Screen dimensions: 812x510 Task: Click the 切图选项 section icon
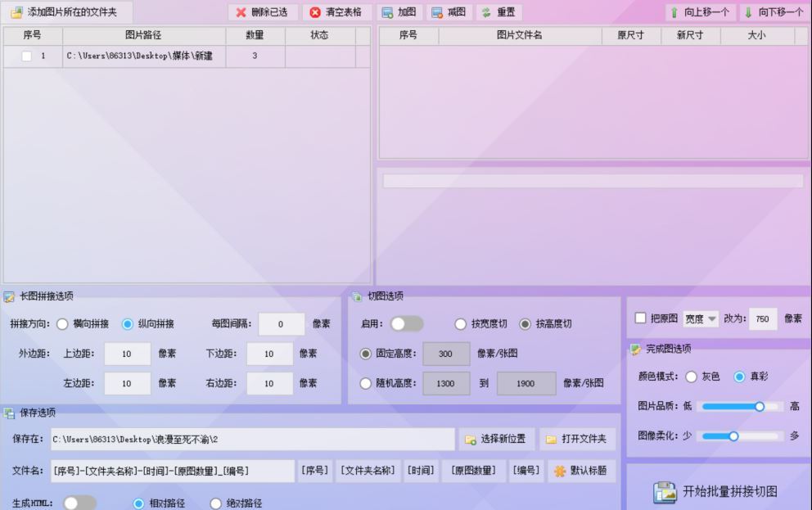click(x=357, y=296)
